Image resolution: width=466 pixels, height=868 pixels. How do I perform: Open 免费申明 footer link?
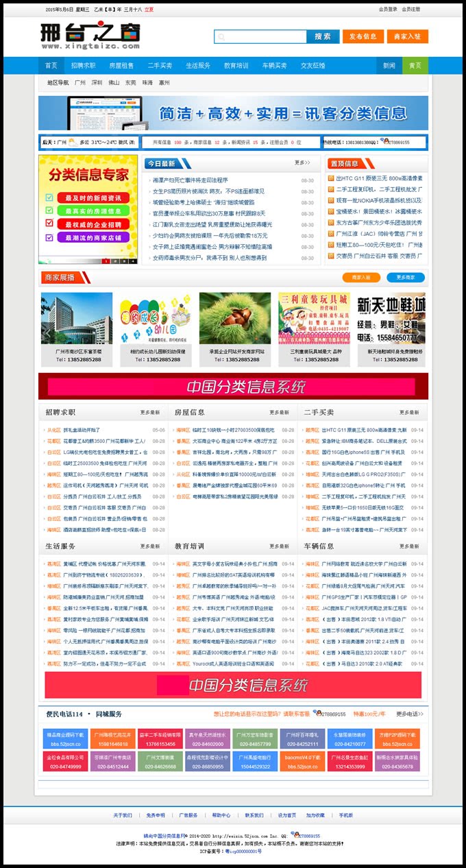[156, 815]
